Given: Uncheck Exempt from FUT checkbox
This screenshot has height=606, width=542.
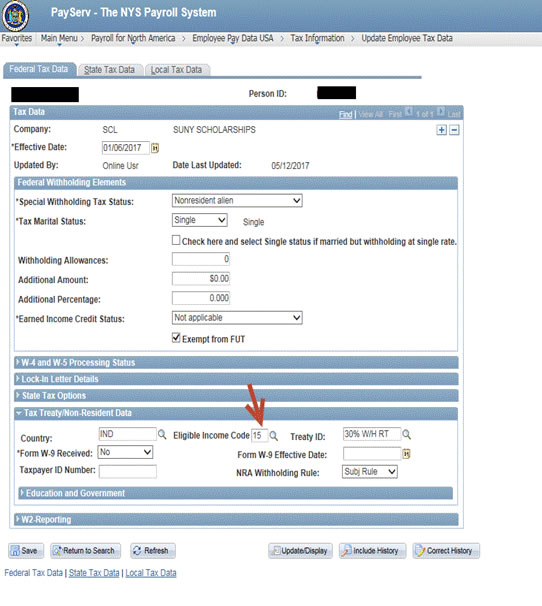Looking at the screenshot, I should click(176, 338).
